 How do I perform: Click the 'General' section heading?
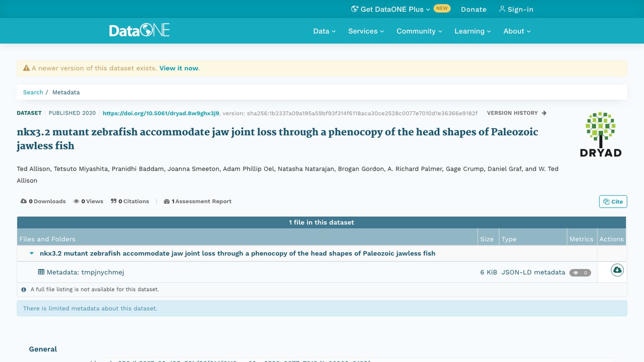[43, 349]
